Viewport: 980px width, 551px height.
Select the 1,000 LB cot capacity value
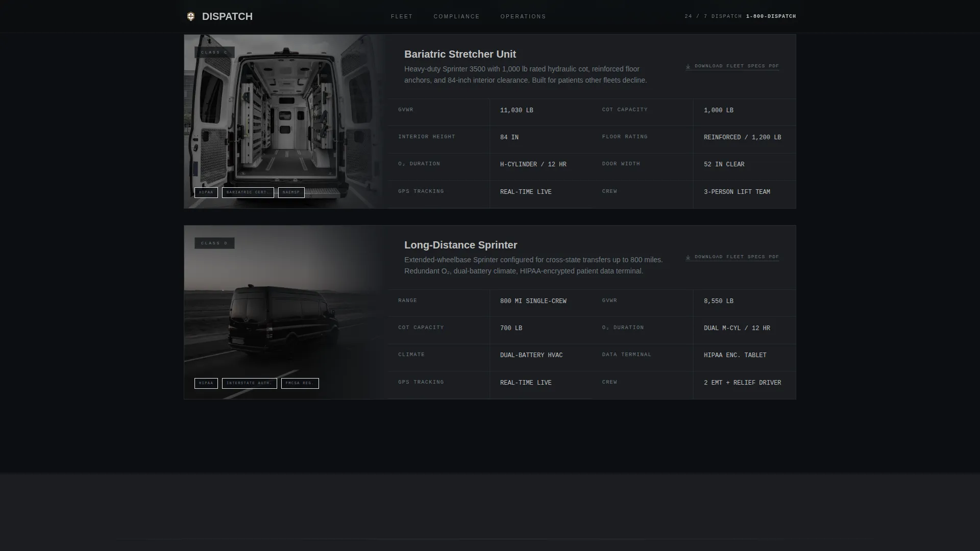tap(719, 110)
